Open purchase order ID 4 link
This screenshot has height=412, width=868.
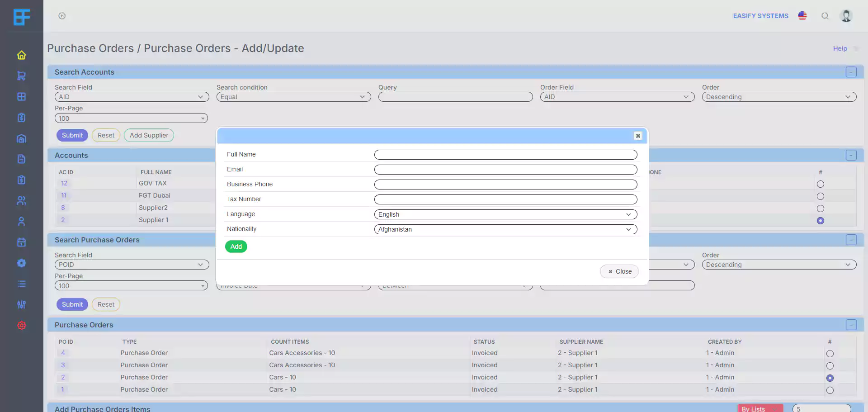(x=63, y=353)
